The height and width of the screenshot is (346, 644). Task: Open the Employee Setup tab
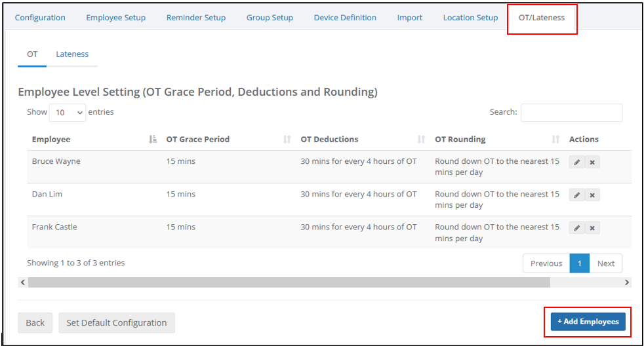point(116,18)
